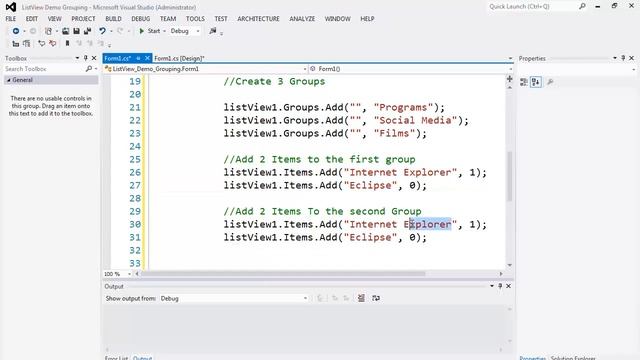Open the ARCHITECTURE menu

[x=258, y=19]
